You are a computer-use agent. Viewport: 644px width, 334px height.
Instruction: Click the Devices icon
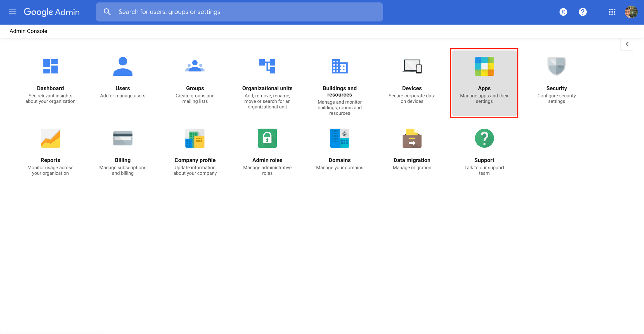tap(412, 66)
